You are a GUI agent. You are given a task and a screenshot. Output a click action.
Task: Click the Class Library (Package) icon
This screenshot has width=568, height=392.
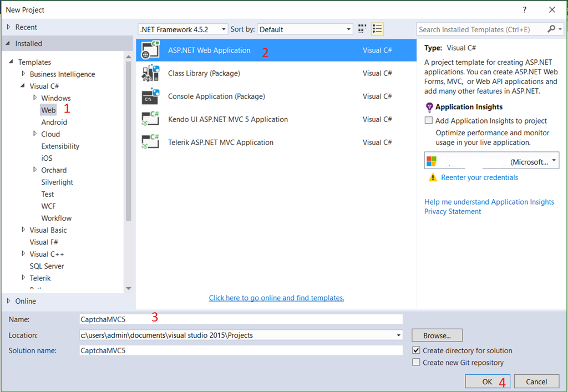coord(150,73)
